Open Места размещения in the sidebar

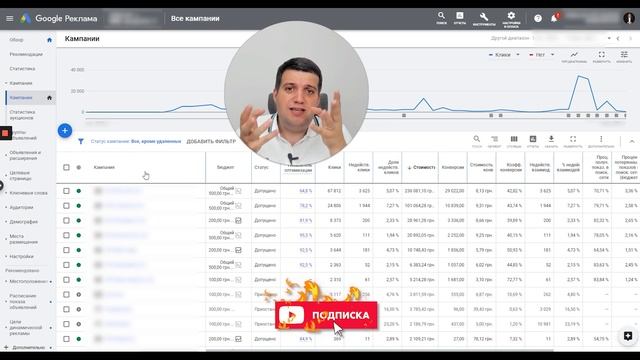pos(24,239)
